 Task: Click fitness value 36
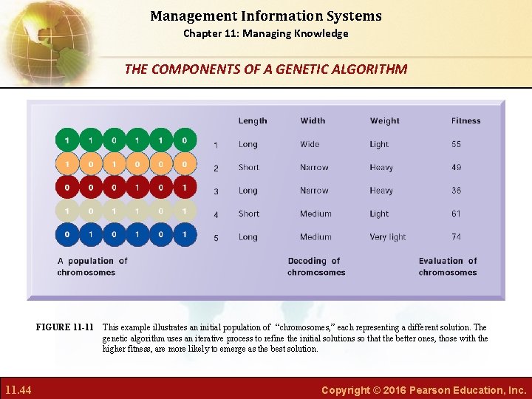pyautogui.click(x=456, y=190)
